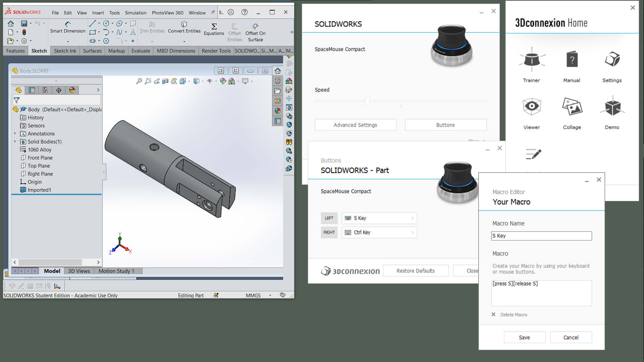The image size is (644, 362).
Task: Open Settings in 3Dconnexion Home
Action: pos(612,66)
